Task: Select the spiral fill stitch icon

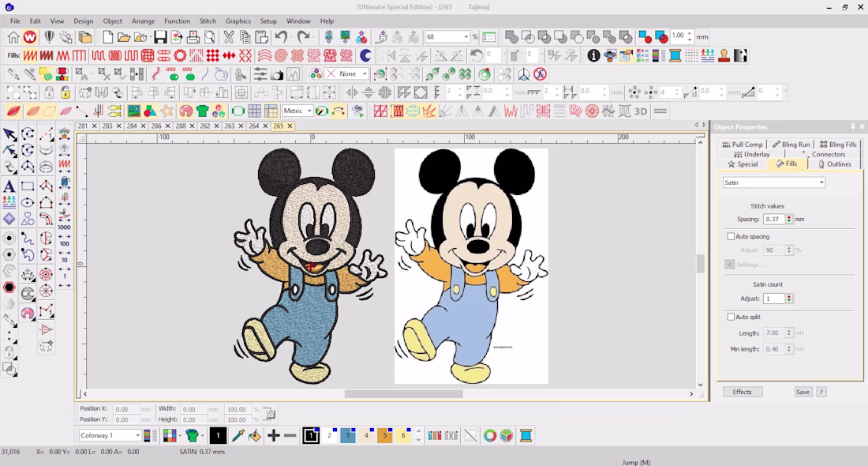Action: (x=281, y=55)
